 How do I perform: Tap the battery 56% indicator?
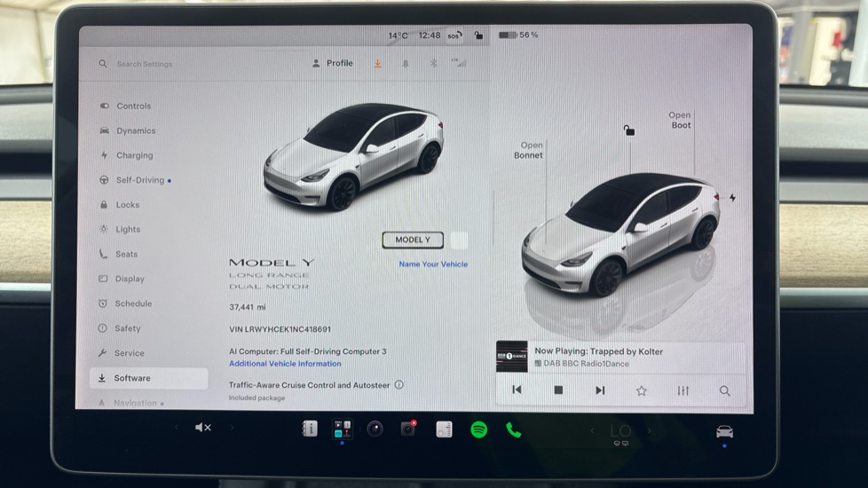[x=518, y=35]
